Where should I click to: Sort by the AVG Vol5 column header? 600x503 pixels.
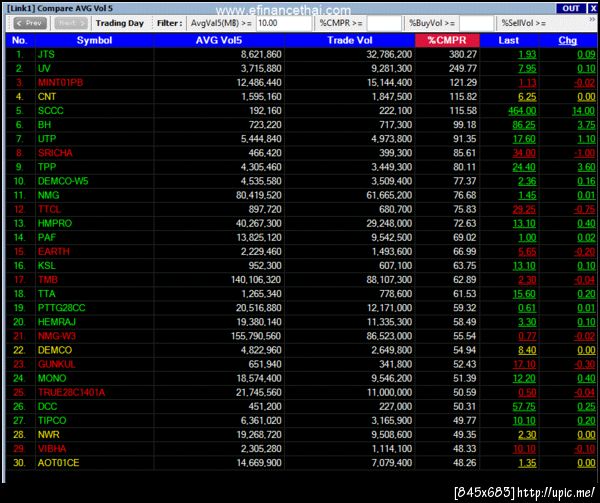(219, 40)
